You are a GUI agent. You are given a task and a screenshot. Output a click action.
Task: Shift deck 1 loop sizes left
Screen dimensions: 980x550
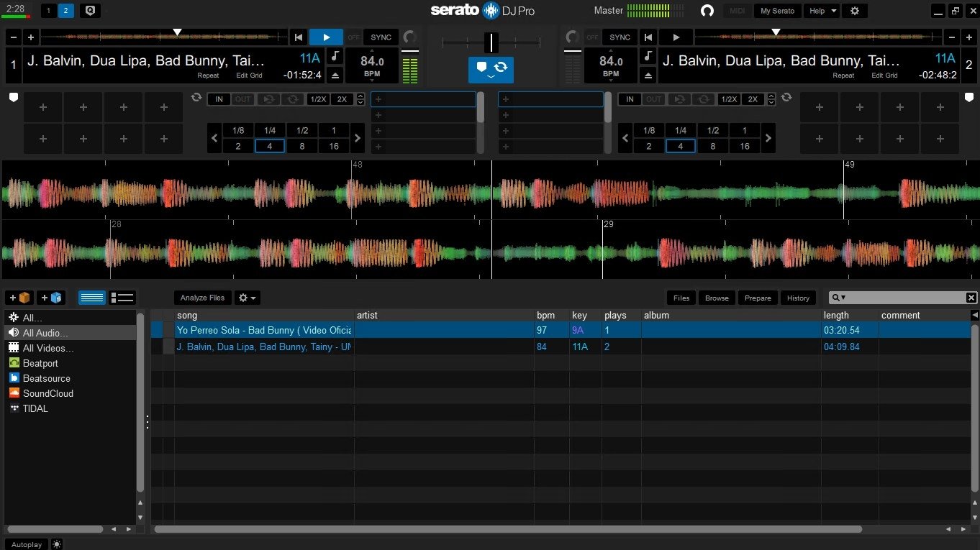click(214, 138)
